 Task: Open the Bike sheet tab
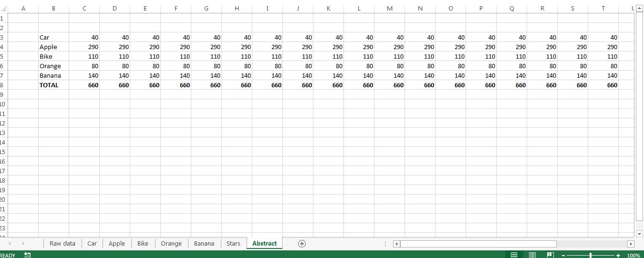click(x=143, y=243)
